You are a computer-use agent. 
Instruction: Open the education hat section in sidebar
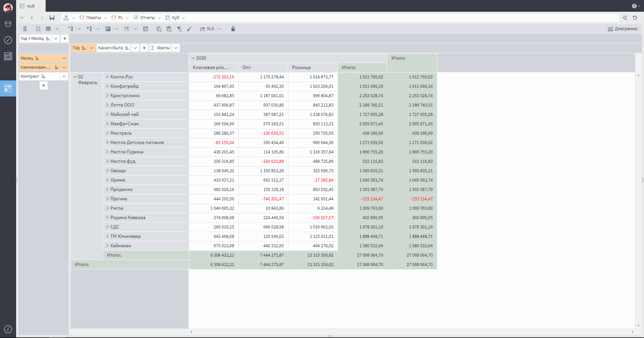coord(8,24)
